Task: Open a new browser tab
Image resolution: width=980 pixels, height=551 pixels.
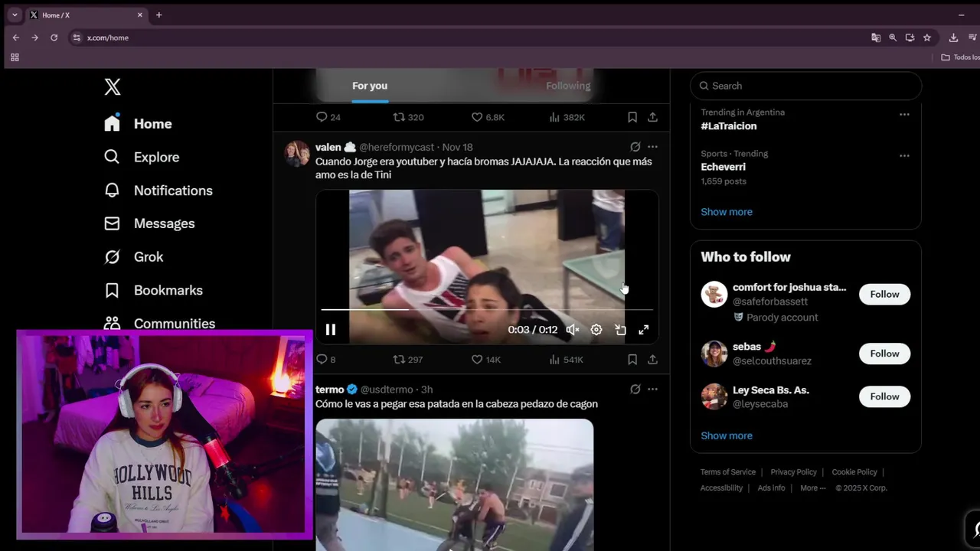Action: pos(158,15)
